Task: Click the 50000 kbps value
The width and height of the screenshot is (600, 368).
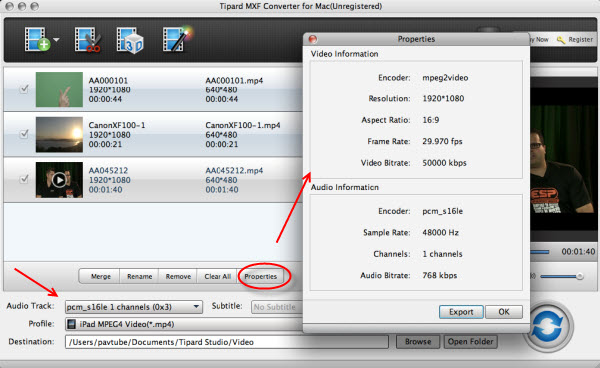Action: tap(444, 163)
